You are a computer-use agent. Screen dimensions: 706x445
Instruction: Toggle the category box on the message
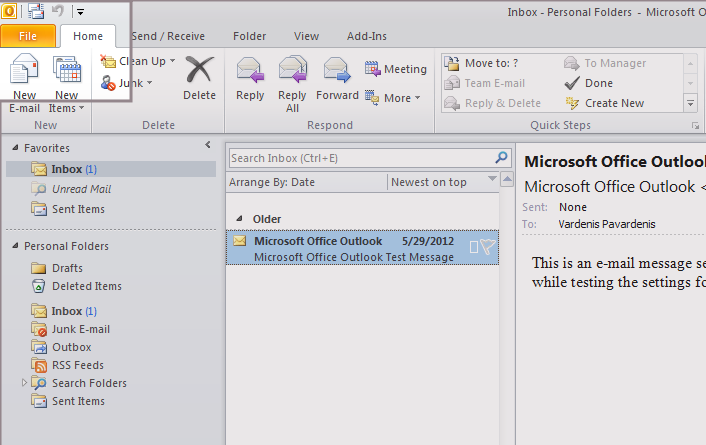[x=474, y=247]
